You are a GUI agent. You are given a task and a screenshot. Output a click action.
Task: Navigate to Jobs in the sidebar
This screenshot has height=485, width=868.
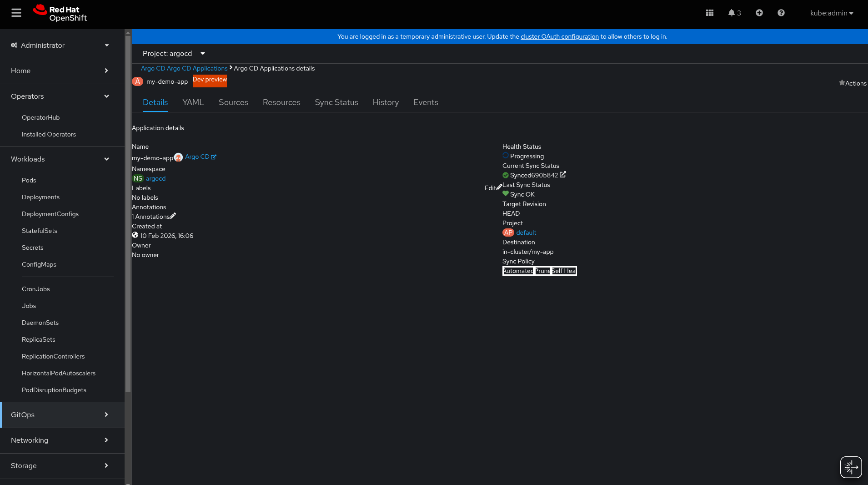[x=29, y=306]
